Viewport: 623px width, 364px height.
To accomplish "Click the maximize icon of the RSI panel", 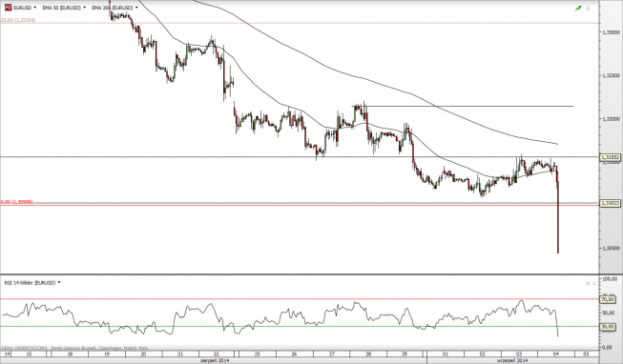I will click(588, 283).
